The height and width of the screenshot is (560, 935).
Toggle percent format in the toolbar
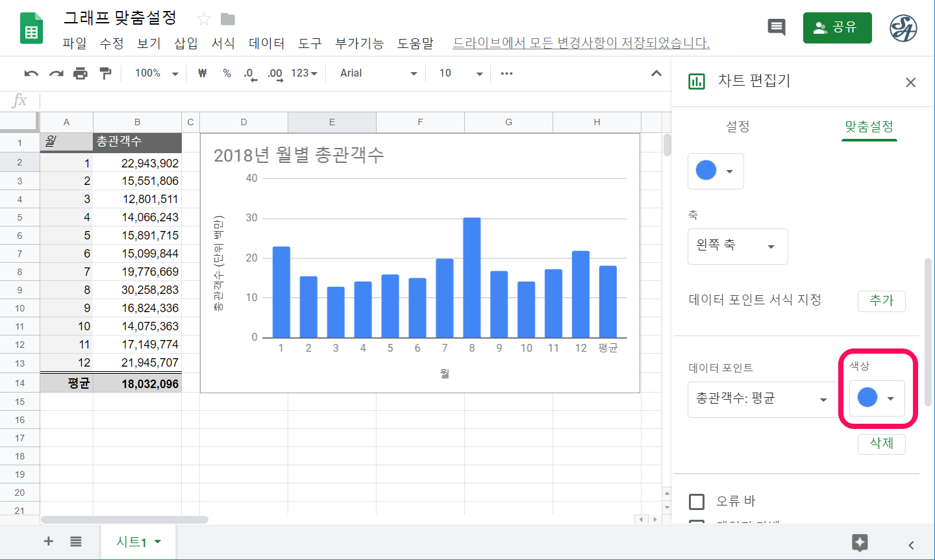[x=226, y=73]
